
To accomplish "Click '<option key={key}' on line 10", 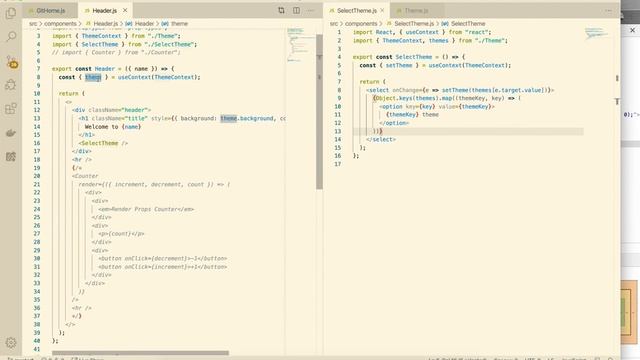I will tap(407, 107).
